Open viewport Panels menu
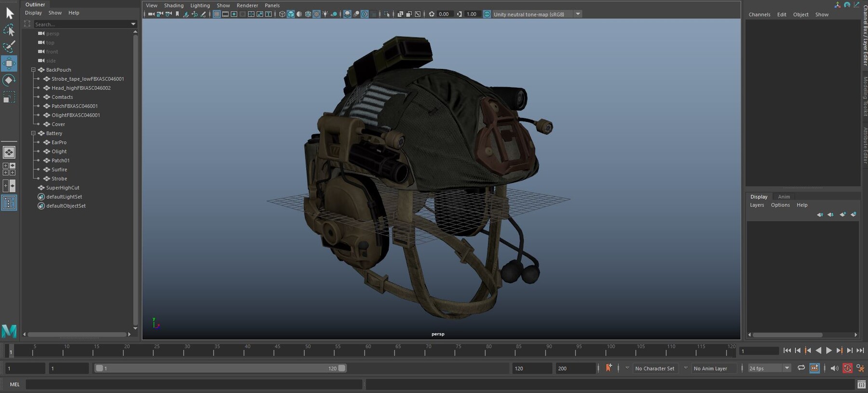 (x=272, y=5)
